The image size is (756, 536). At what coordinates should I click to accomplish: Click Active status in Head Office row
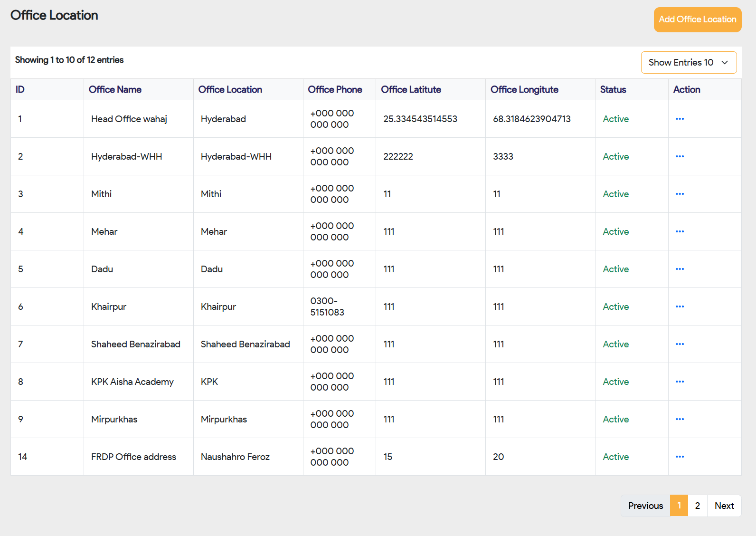[x=615, y=119]
